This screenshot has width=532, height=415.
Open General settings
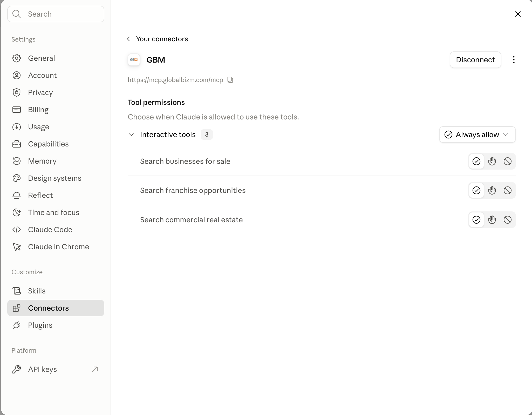[x=56, y=58]
